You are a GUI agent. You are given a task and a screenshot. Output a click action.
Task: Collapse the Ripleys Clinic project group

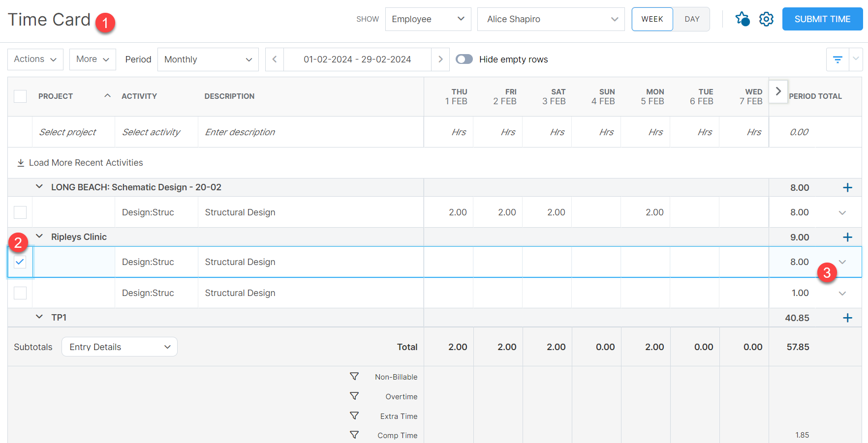(x=39, y=236)
